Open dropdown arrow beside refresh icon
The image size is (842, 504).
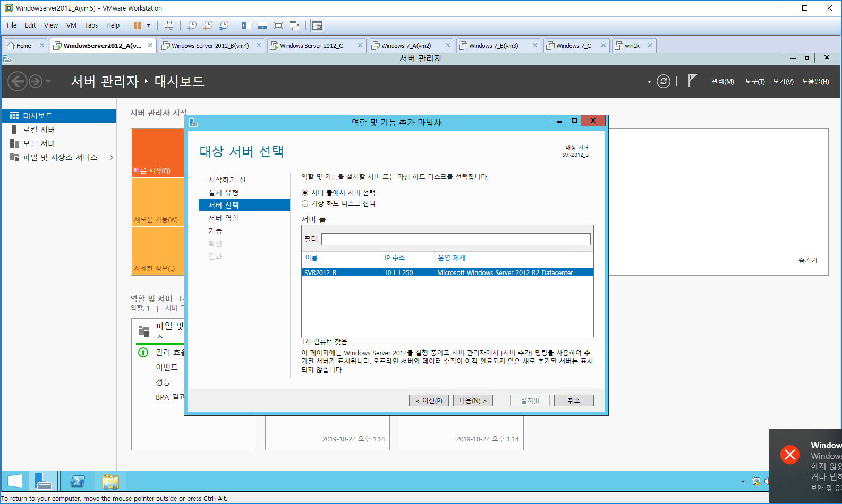pos(649,82)
